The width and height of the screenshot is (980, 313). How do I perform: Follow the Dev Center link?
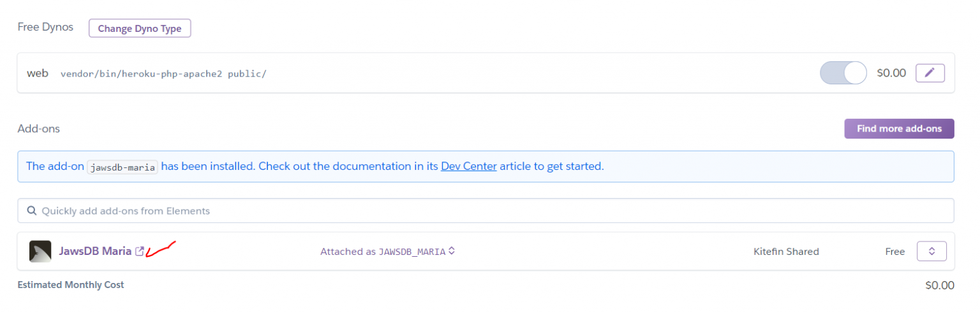point(469,166)
